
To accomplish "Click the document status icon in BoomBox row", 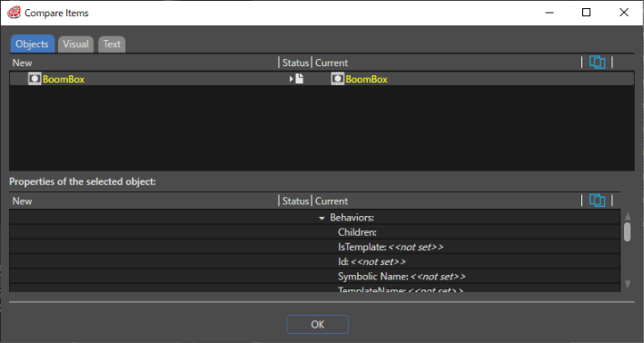I will (x=300, y=79).
